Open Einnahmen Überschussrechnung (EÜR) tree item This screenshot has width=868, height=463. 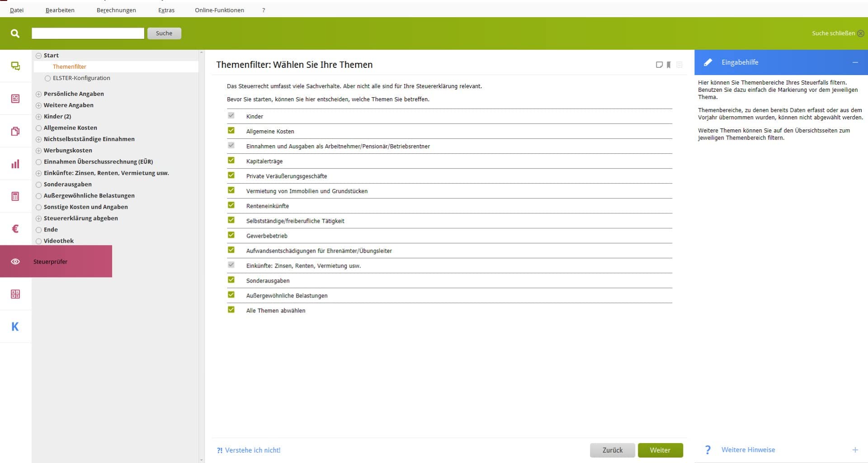click(98, 162)
